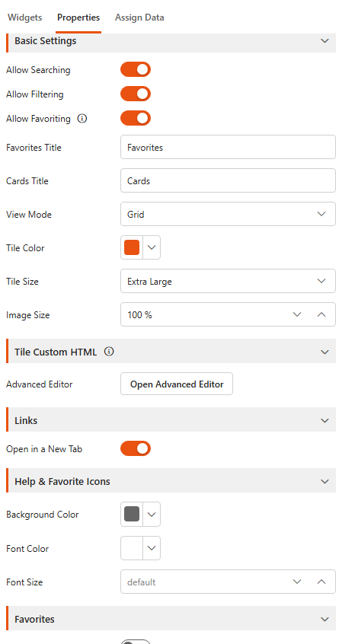Image resolution: width=342 pixels, height=644 pixels.
Task: Show info for Tile Custom HTML
Action: click(109, 352)
